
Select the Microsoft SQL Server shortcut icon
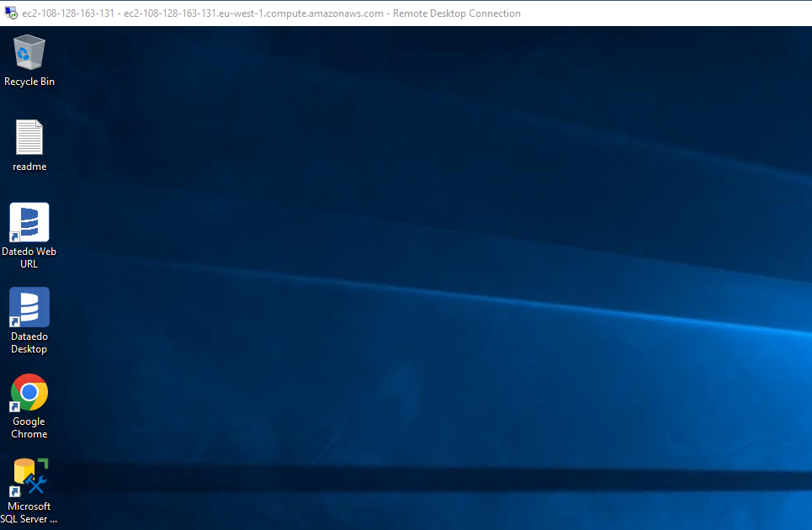point(31,477)
